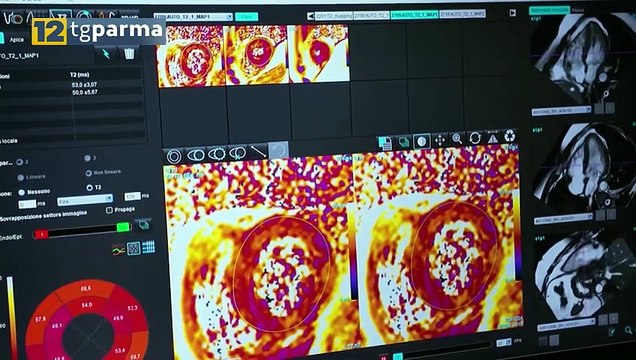This screenshot has width=636, height=360.
Task: Open the Apice tab
Action: pos(17,40)
